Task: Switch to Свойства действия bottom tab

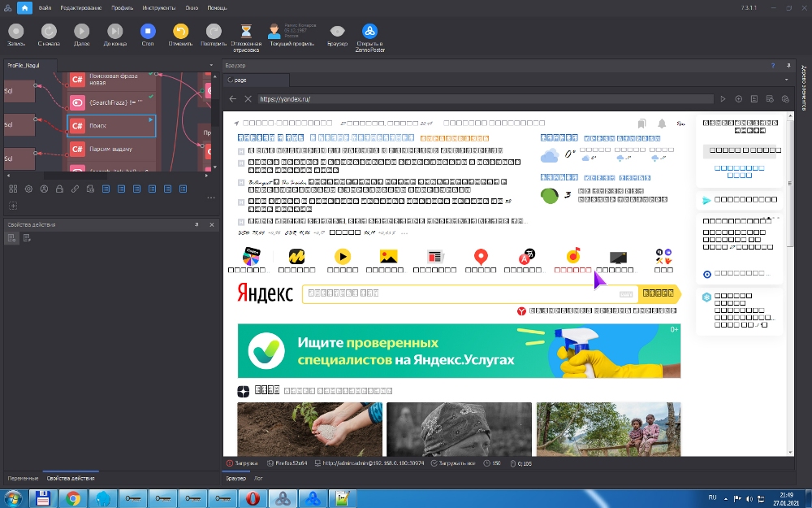Action: click(71, 478)
